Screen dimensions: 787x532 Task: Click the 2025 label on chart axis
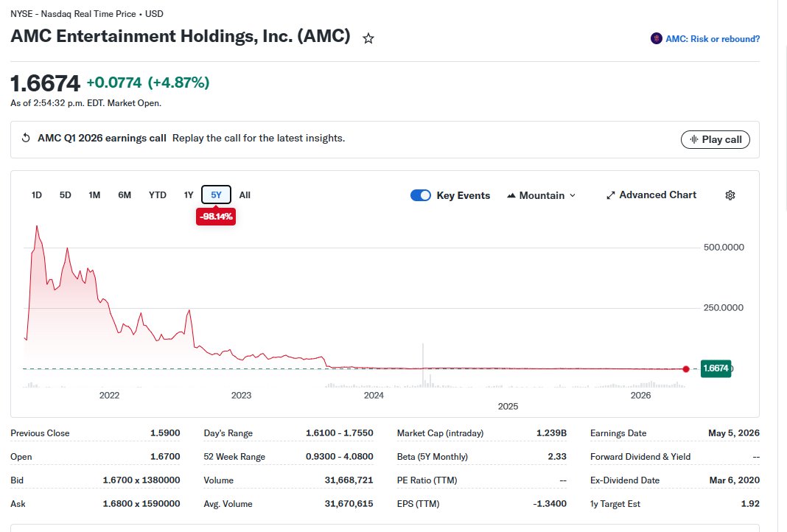[x=508, y=407]
